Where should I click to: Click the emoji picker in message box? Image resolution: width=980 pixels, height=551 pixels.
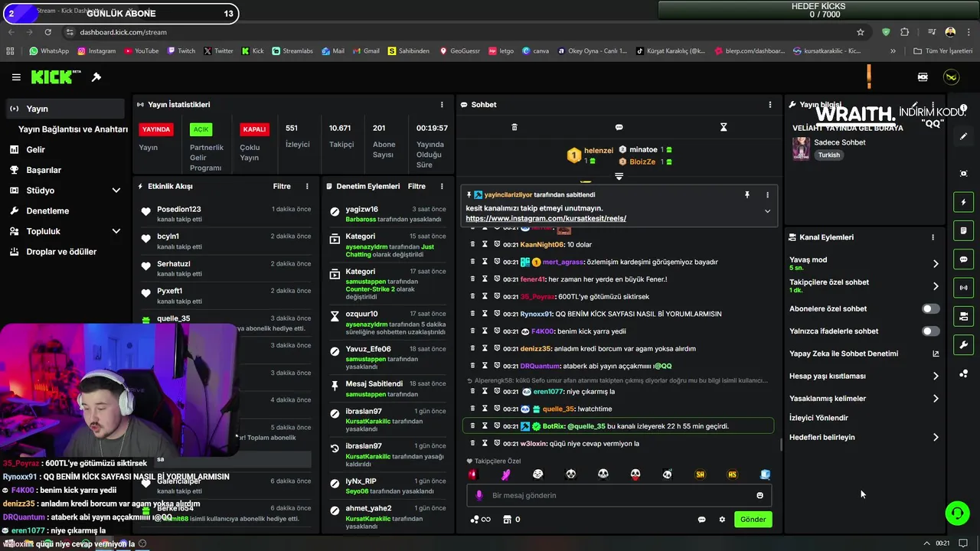tap(759, 495)
